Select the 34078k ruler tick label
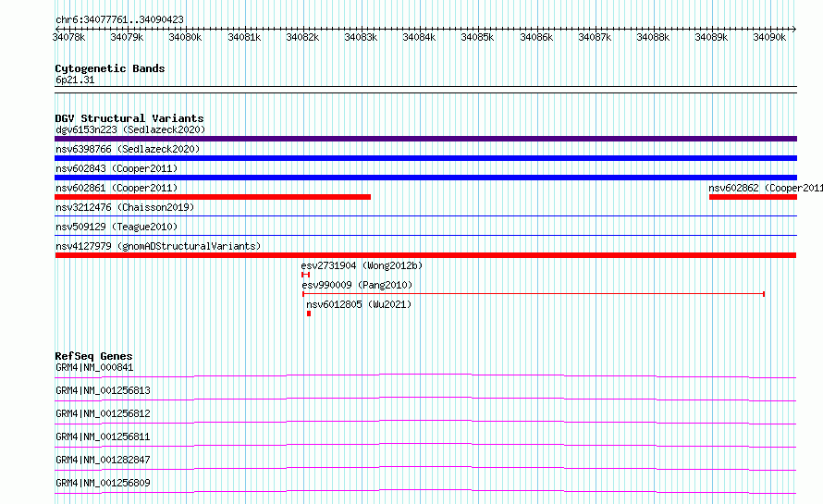Image resolution: width=823 pixels, height=504 pixels. (68, 37)
